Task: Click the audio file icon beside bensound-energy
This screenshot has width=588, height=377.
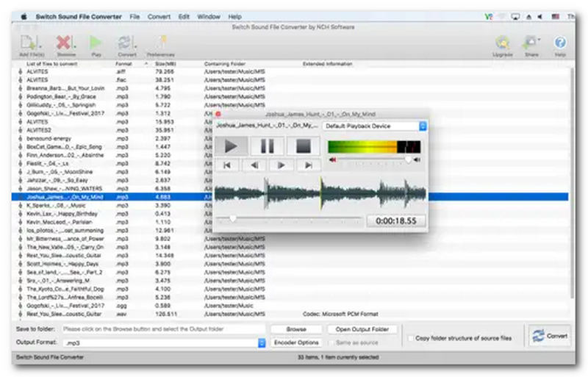Action: (x=21, y=138)
